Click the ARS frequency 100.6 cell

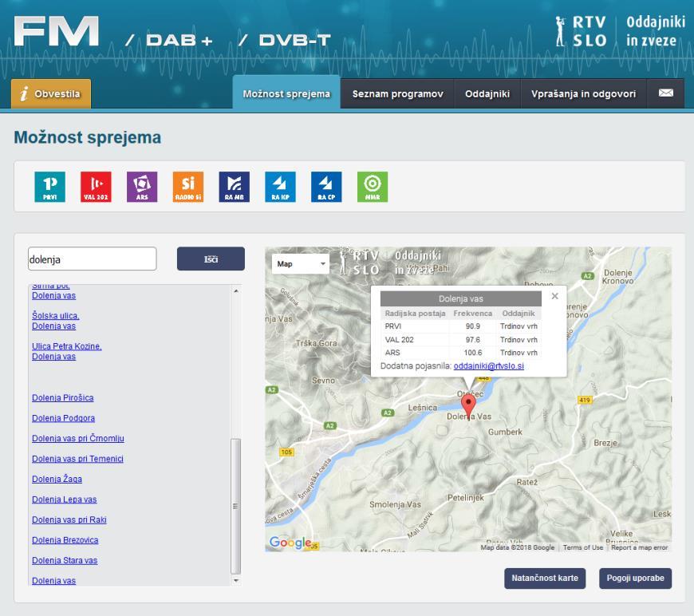473,353
